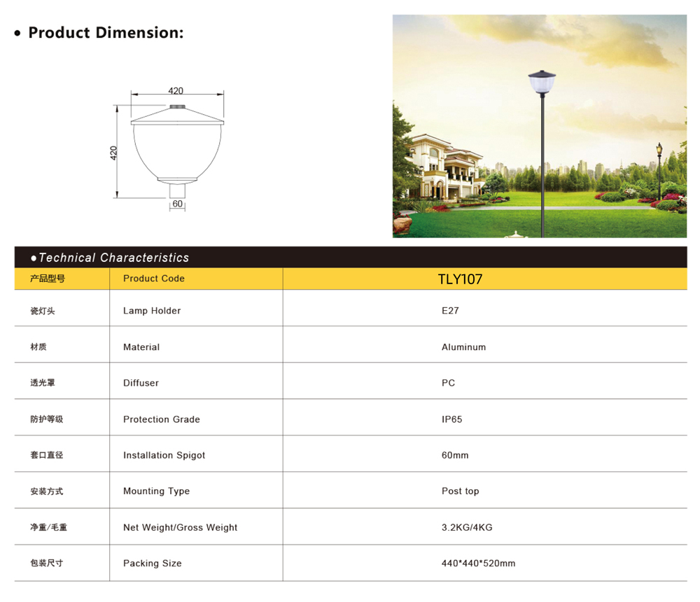Select the 440*440*520mm value
This screenshot has width=700, height=602.
click(478, 563)
